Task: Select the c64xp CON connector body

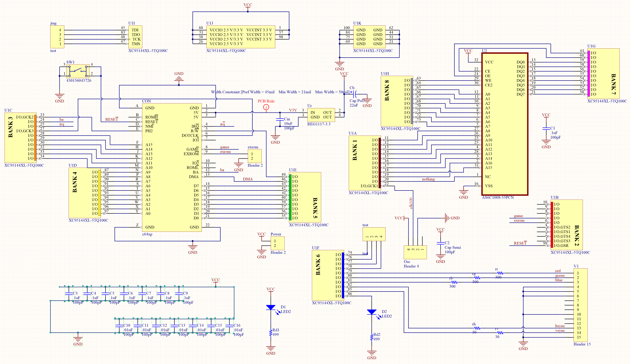Action: point(172,168)
